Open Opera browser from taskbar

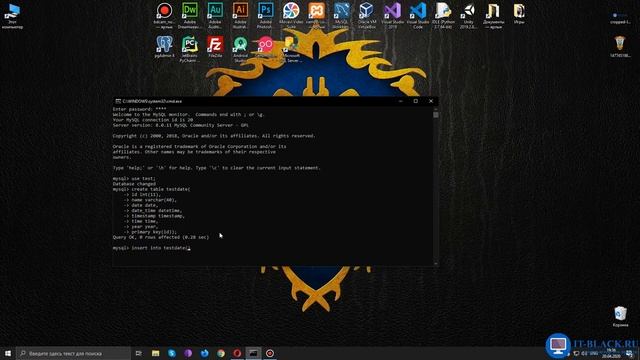coord(237,353)
